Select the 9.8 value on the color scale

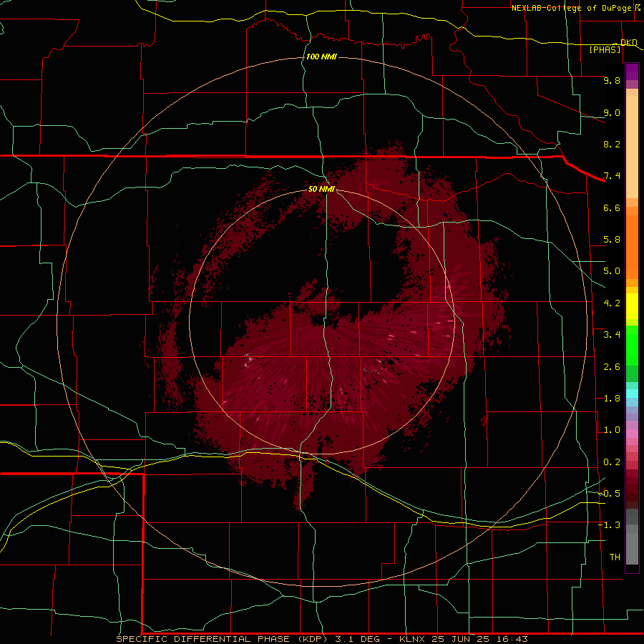612,80
